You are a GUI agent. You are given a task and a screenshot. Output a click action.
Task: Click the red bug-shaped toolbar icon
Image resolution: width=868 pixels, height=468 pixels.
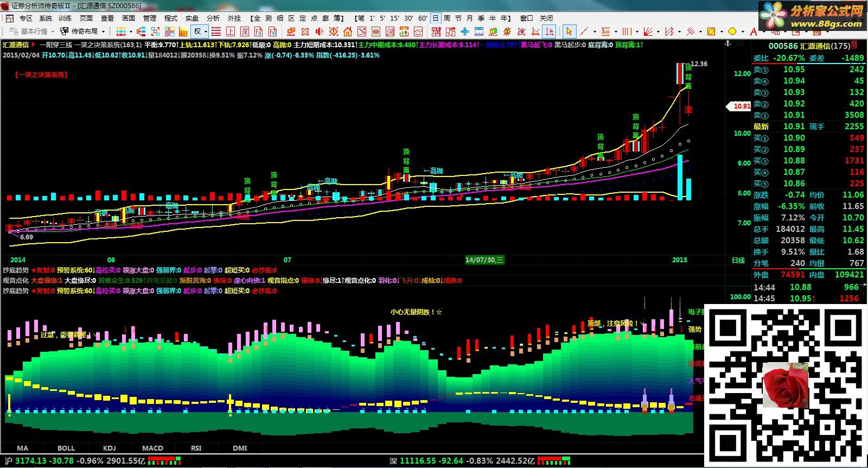(x=507, y=31)
